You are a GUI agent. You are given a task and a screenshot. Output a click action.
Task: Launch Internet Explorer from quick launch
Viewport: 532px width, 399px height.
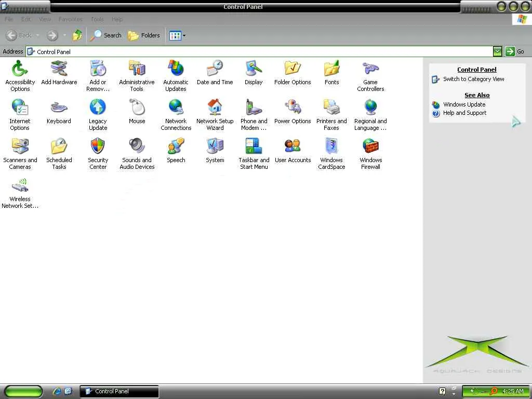click(x=57, y=391)
